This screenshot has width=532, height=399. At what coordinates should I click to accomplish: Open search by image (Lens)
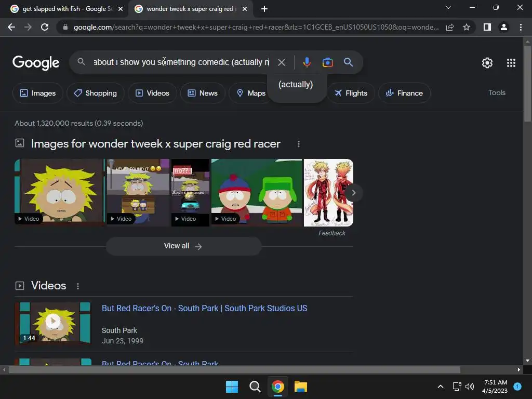(327, 62)
